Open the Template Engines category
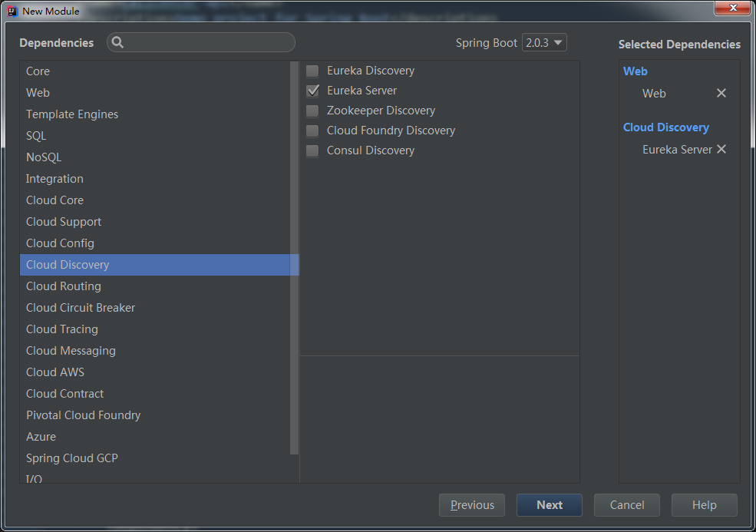Viewport: 756px width, 532px height. pos(155,114)
